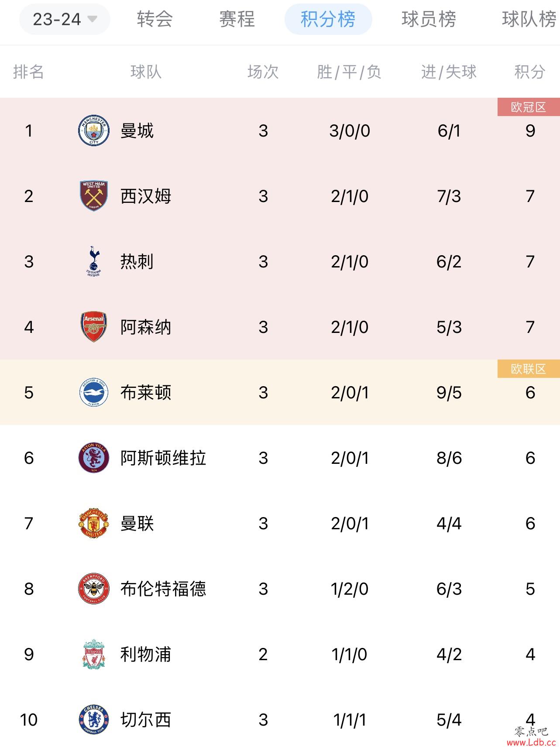Image resolution: width=560 pixels, height=747 pixels.
Task: Open the 阿斯顿维拉 team name link
Action: point(163,458)
